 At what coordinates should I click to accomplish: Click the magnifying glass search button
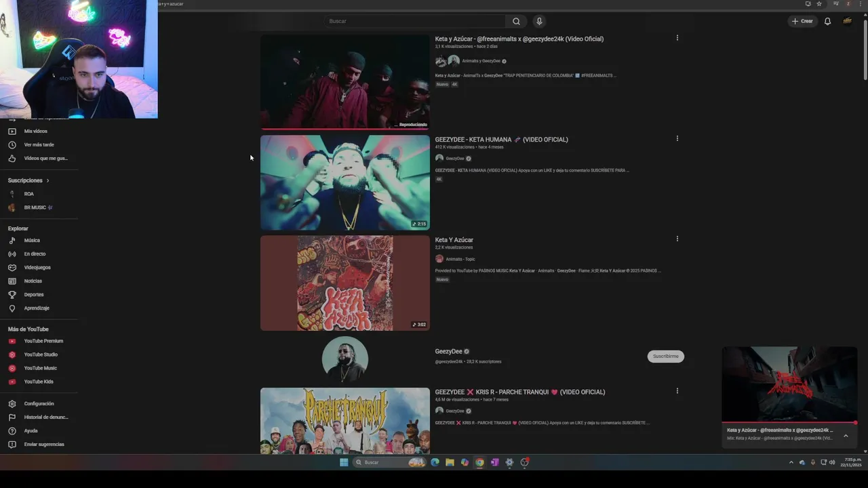(516, 21)
